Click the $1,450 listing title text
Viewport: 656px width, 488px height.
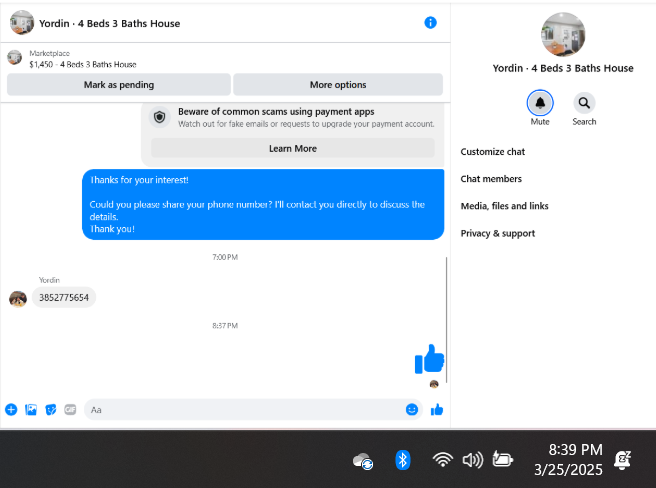[x=83, y=64]
